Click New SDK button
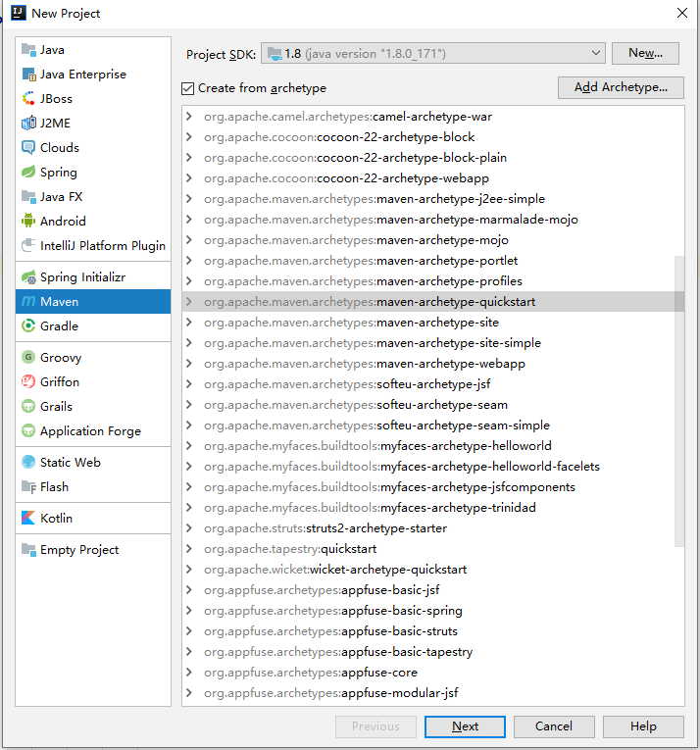Image resolution: width=700 pixels, height=750 pixels. pos(645,53)
